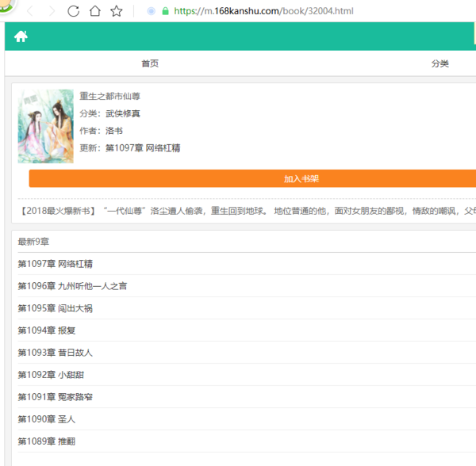The height and width of the screenshot is (466, 476).
Task: Click the green padlock security icon
Action: point(165,11)
